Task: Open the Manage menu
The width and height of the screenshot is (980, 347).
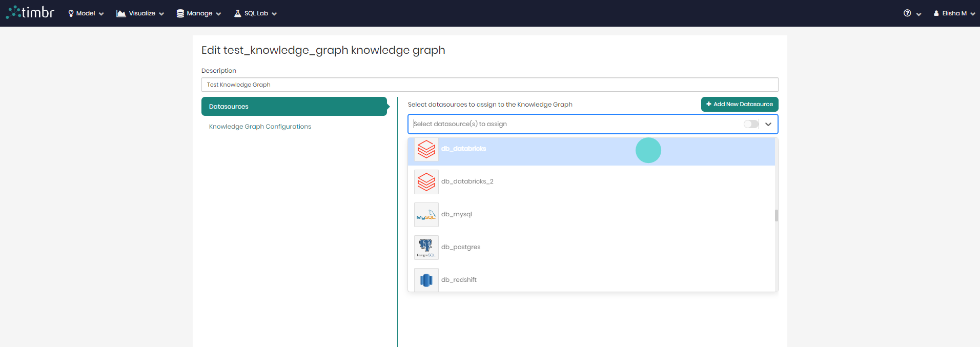Action: [x=198, y=13]
